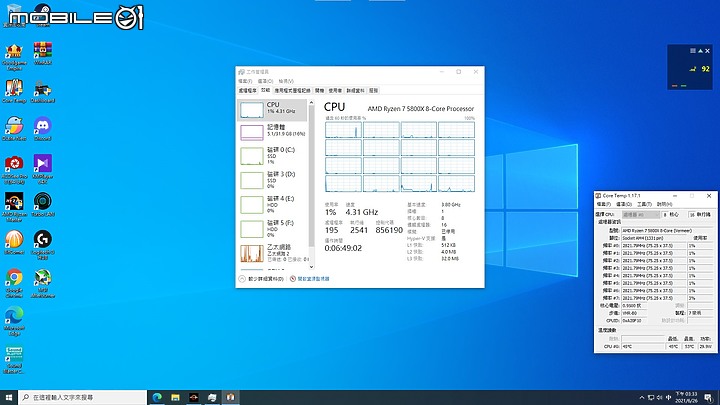Screen dimensions: 720x405
Task: Open the 檔案(F) menu in Core Temp
Action: coord(604,204)
